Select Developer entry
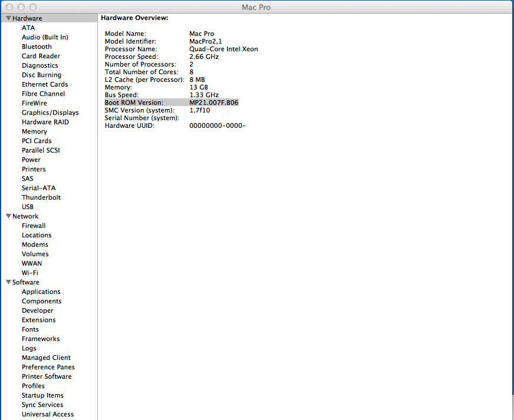Screen dimensions: 514x420 [37, 310]
